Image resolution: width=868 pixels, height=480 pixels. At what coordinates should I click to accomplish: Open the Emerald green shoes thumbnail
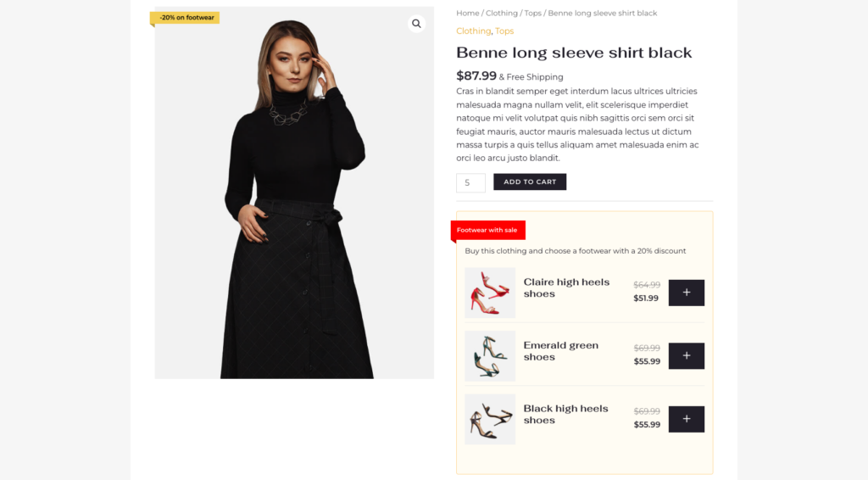[x=490, y=356]
